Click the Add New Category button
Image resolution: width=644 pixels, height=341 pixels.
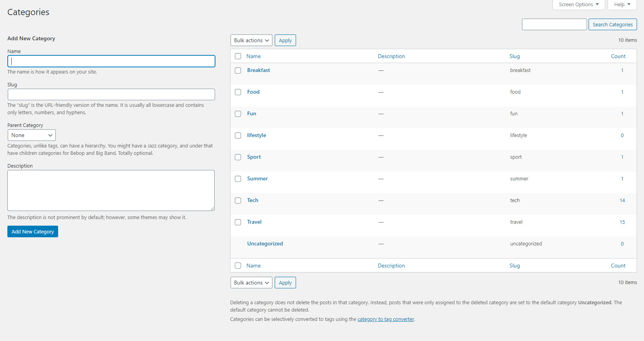point(33,231)
